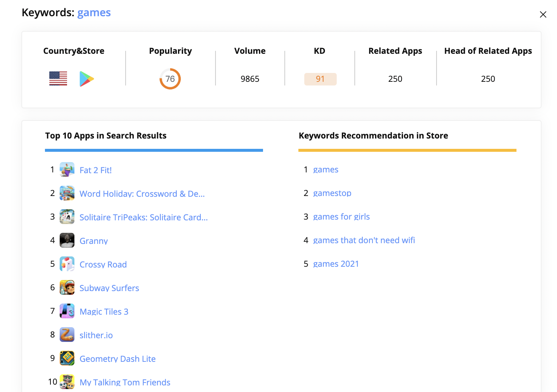Click the Google Play store icon
Screen dimensions: 557x392
coord(87,79)
